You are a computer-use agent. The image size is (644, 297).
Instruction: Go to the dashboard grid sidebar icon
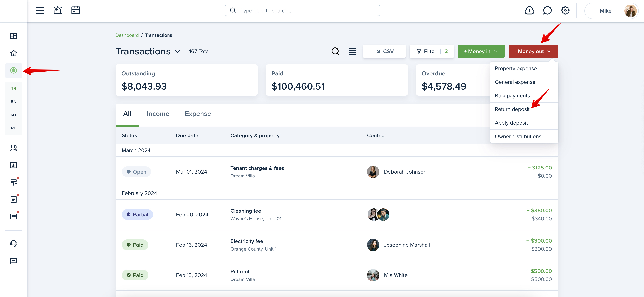[x=14, y=36]
